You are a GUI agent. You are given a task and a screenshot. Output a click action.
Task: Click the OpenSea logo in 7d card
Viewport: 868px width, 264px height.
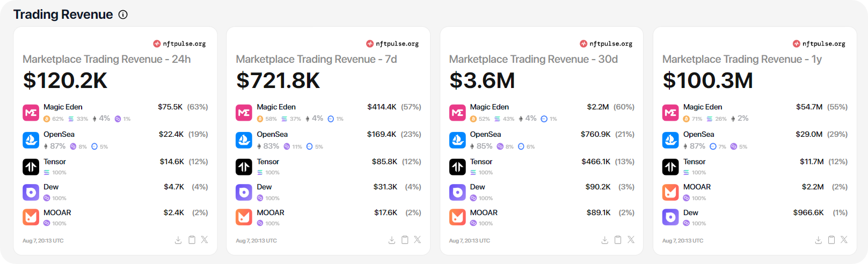pyautogui.click(x=244, y=140)
